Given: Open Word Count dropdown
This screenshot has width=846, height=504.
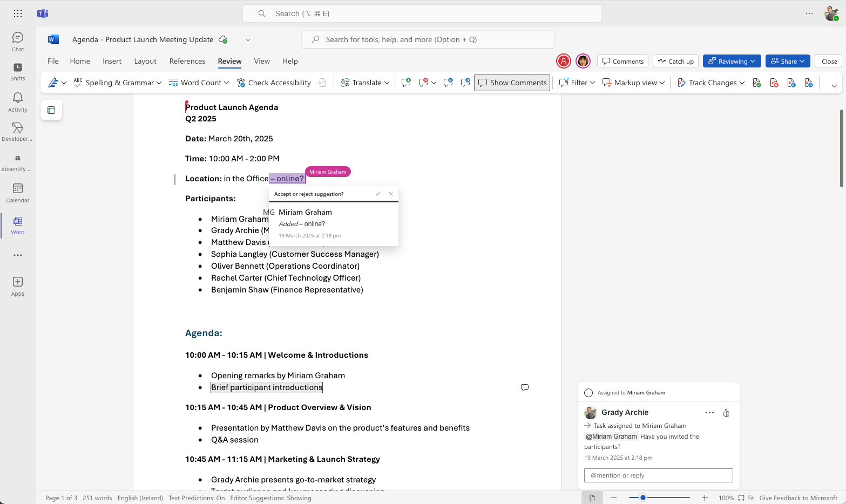Looking at the screenshot, I should 226,83.
